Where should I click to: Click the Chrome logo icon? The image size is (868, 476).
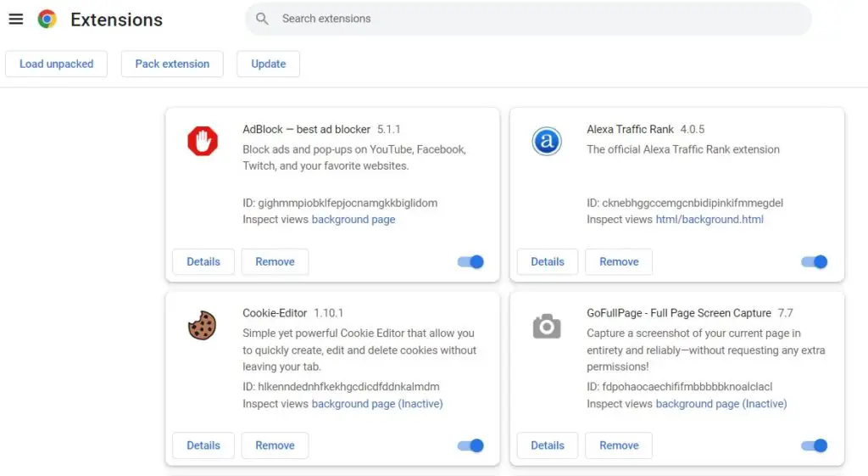tap(47, 19)
